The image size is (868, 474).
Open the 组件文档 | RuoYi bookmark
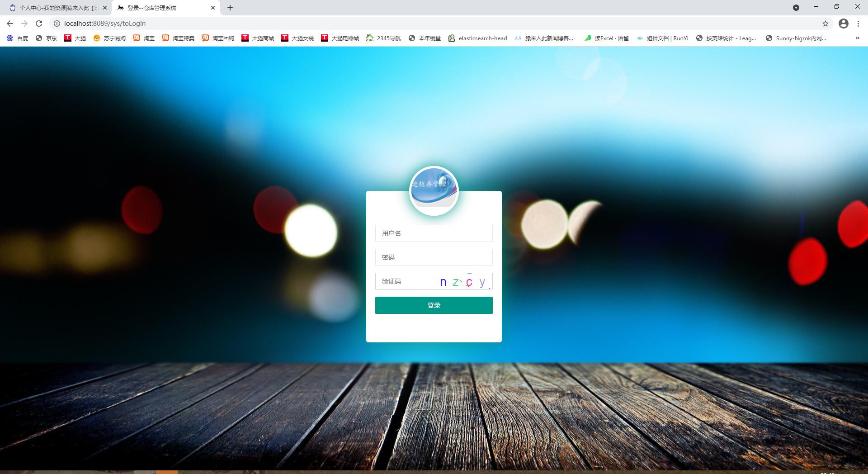click(662, 38)
